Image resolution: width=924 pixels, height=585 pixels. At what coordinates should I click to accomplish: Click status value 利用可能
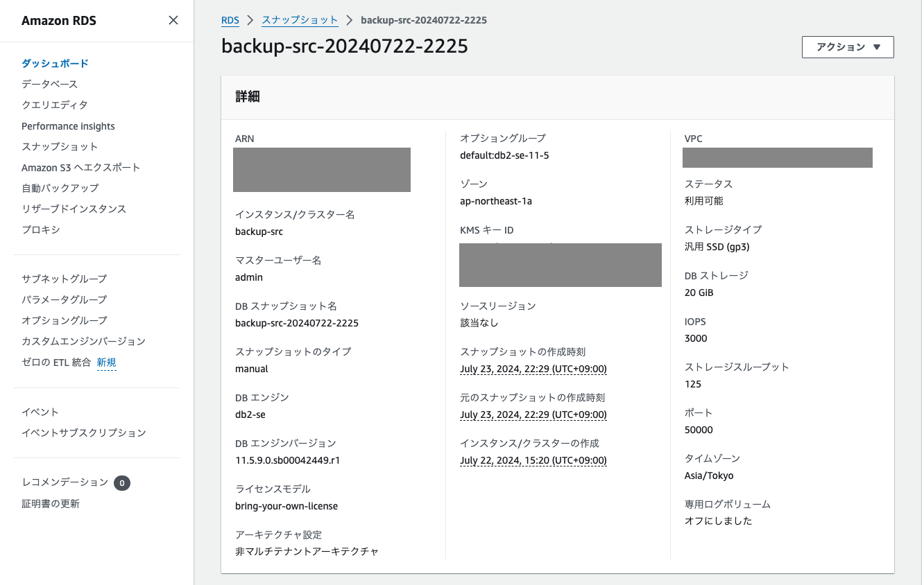[704, 201]
